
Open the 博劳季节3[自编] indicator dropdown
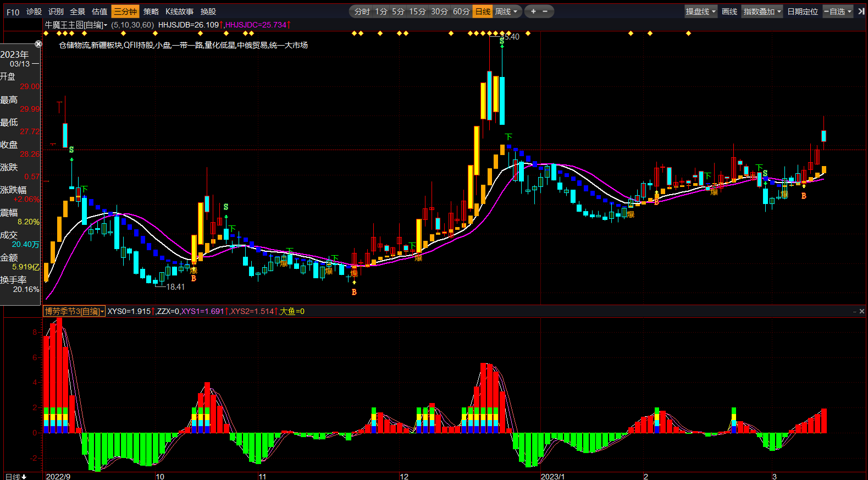74,311
